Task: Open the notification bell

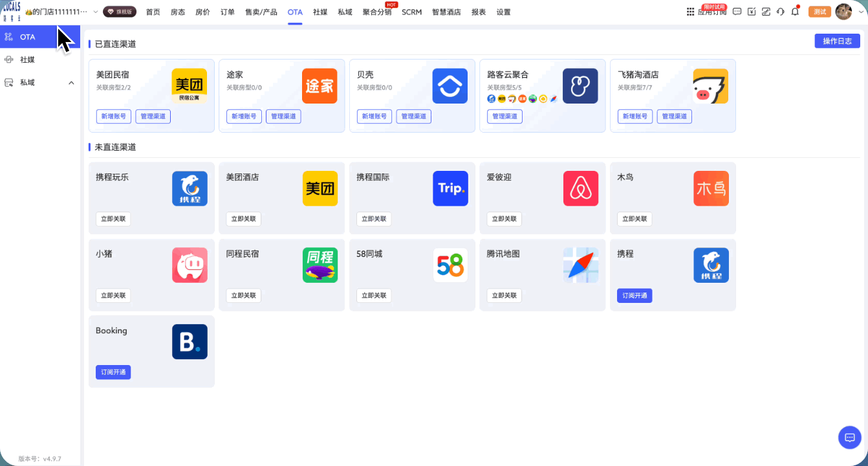Action: click(x=796, y=12)
